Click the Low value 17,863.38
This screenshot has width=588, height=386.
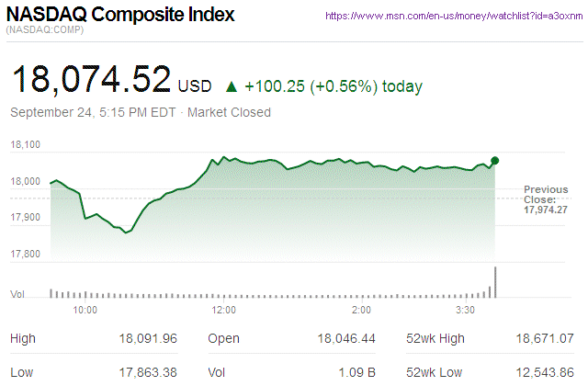point(146,372)
